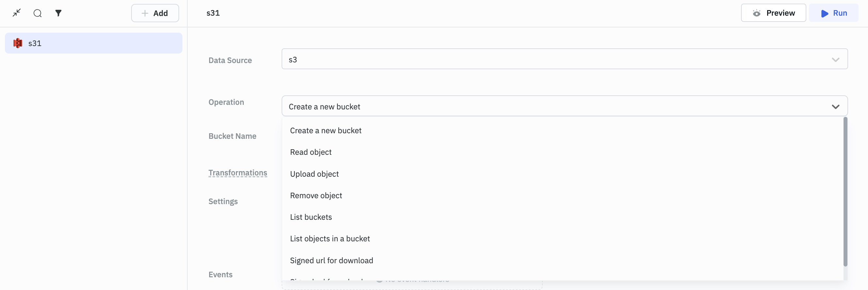
Task: Click the plus icon to add query
Action: coord(145,13)
